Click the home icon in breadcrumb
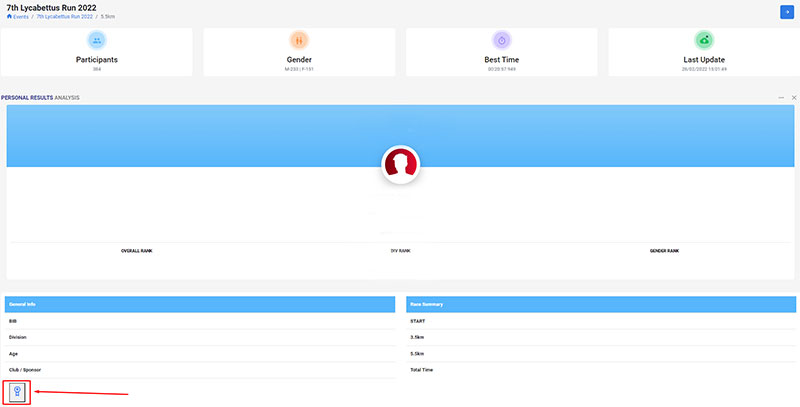 point(9,17)
